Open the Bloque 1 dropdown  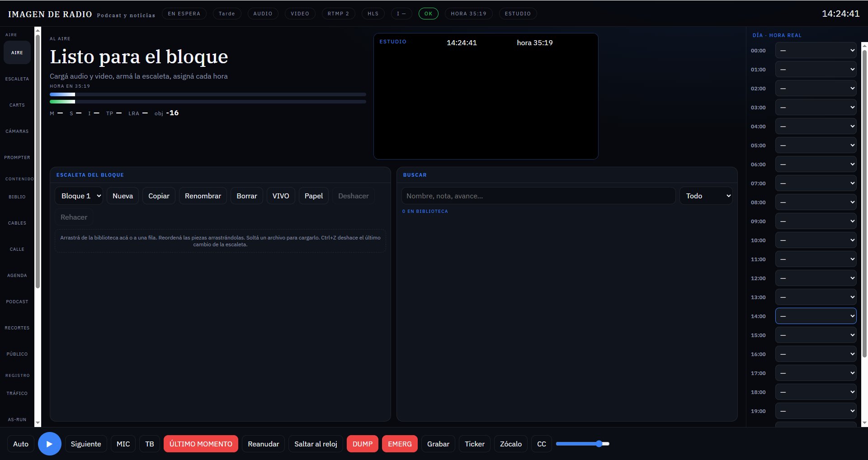click(79, 196)
